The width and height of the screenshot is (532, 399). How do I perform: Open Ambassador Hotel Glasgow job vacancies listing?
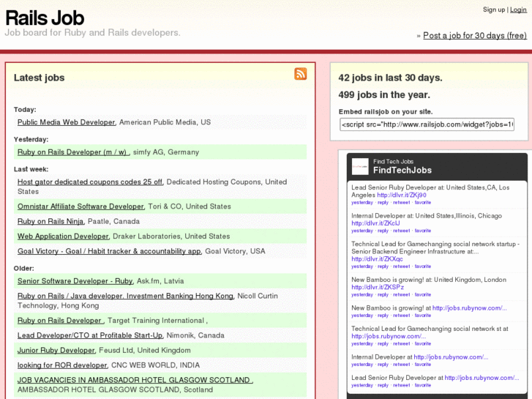[x=135, y=380]
